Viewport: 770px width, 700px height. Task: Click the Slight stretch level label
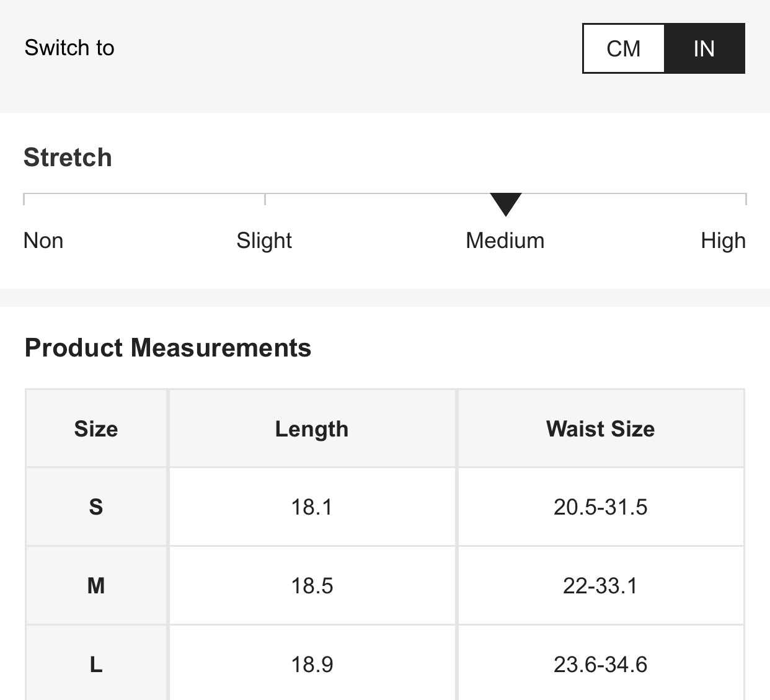click(264, 241)
